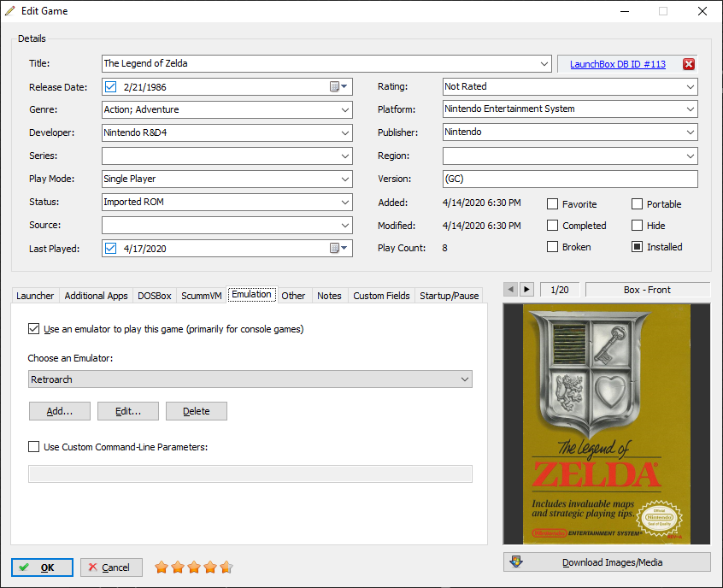Toggle the Installed checkbox
Screen dimensions: 723x588
637,247
